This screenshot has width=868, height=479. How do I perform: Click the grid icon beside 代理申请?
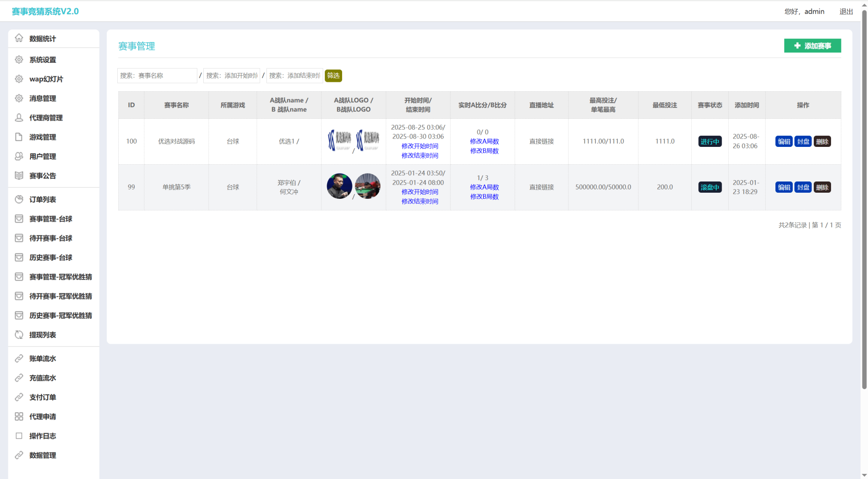19,416
